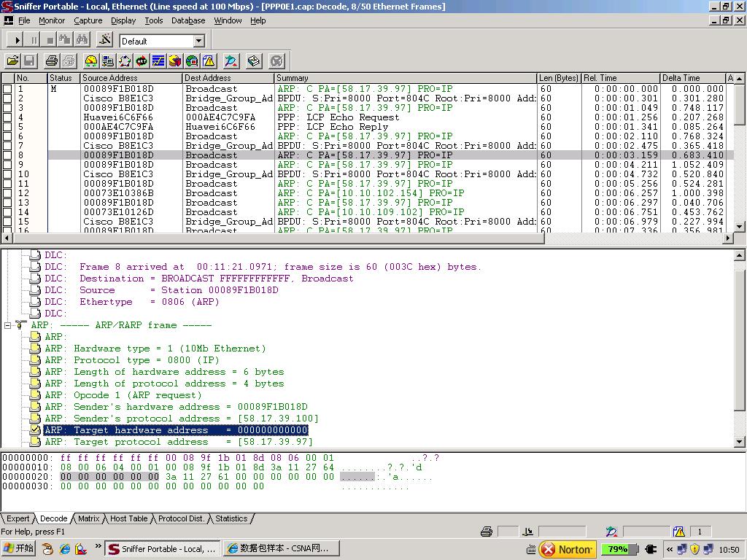The width and height of the screenshot is (747, 560).
Task: Check the box for frame 12
Action: coord(7,193)
